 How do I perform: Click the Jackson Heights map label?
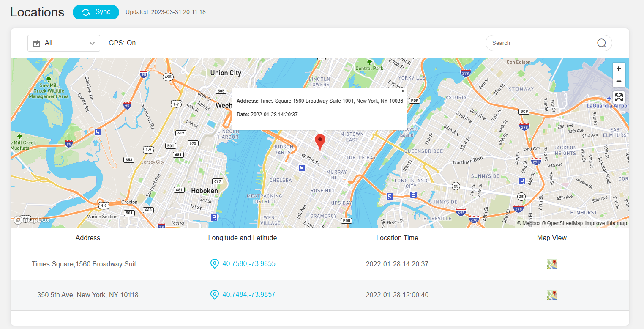coord(565,151)
